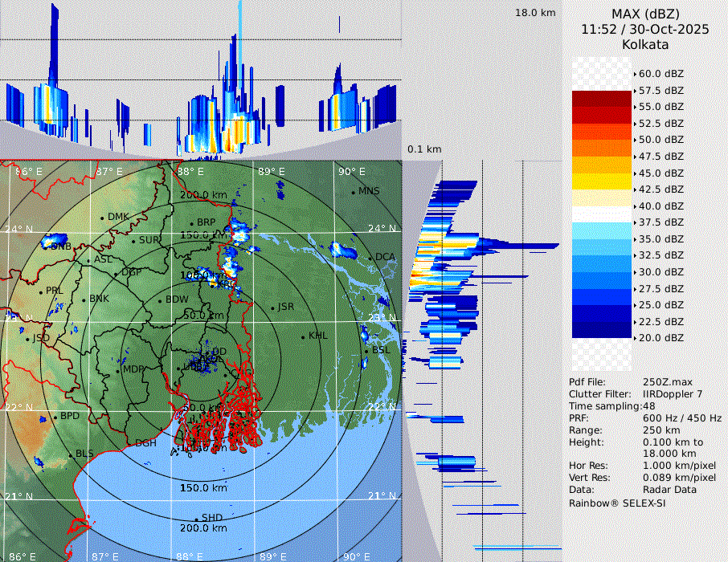Click the MNS station marker dot
This screenshot has width=728, height=562.
(x=353, y=192)
